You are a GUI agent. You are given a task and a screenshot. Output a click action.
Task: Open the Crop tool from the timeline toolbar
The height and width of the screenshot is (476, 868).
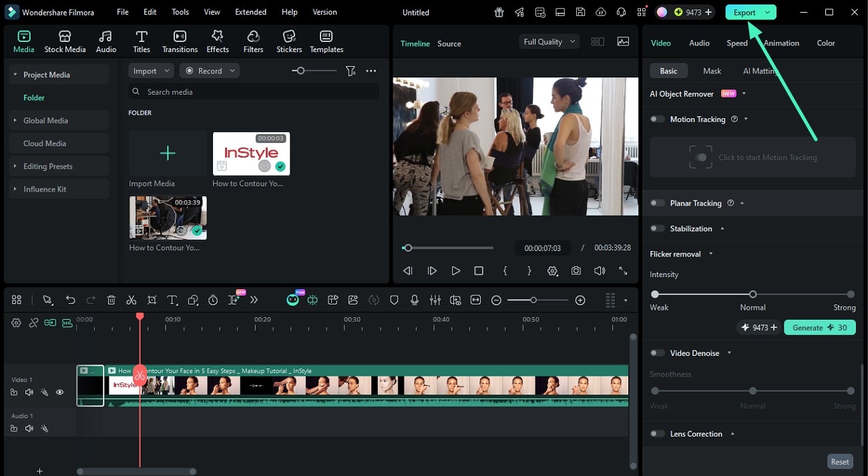152,300
